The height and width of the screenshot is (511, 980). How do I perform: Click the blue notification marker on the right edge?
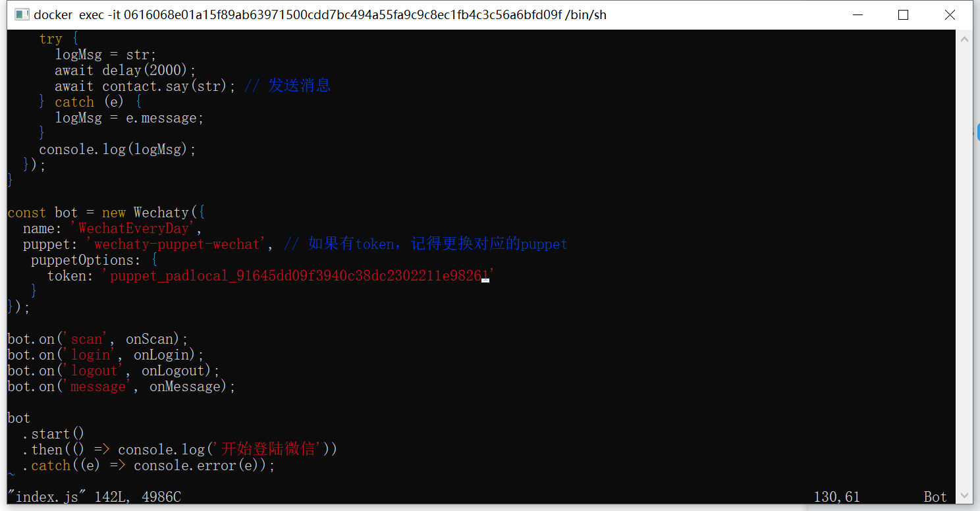(x=977, y=132)
